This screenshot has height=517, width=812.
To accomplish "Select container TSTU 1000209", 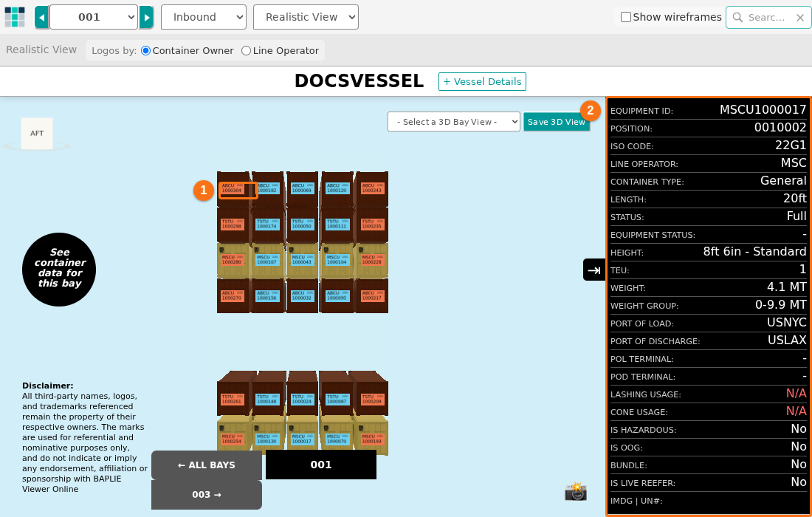I will point(372,399).
